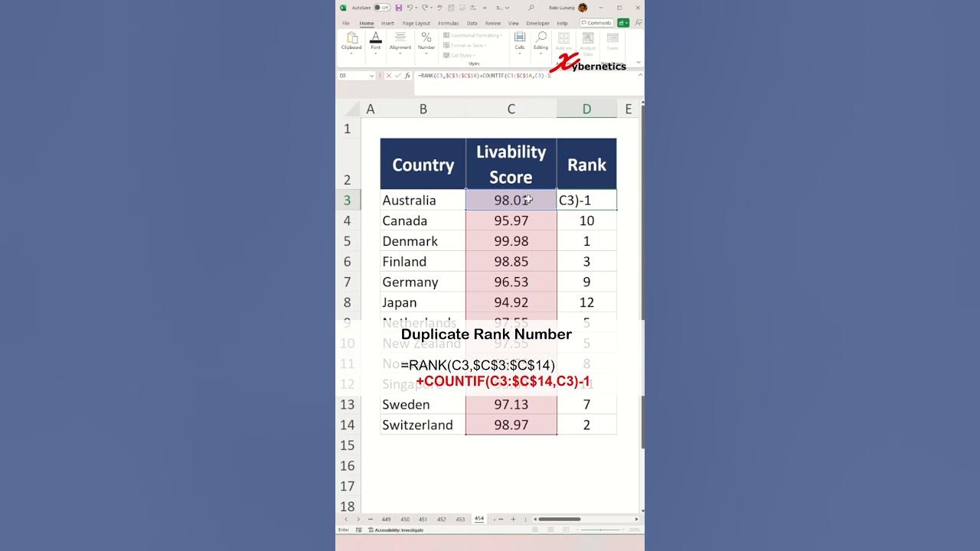This screenshot has height=551, width=980.
Task: Select column C header
Action: pyautogui.click(x=511, y=109)
